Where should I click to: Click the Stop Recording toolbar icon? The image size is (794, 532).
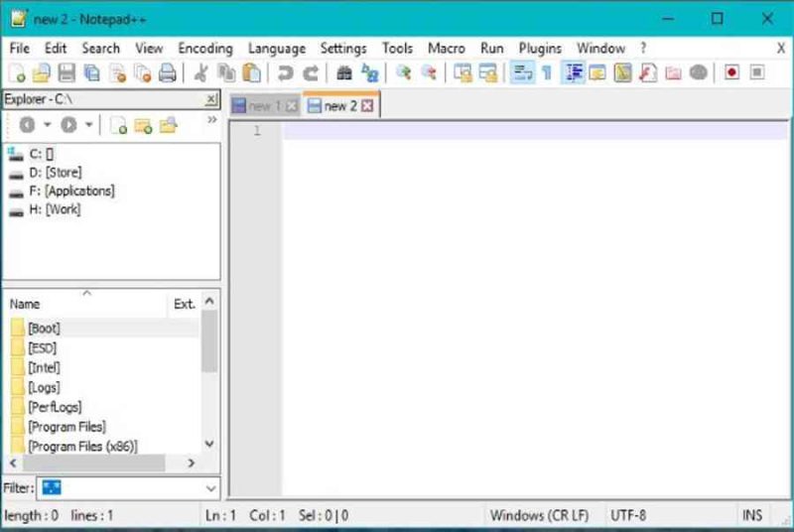pos(757,72)
